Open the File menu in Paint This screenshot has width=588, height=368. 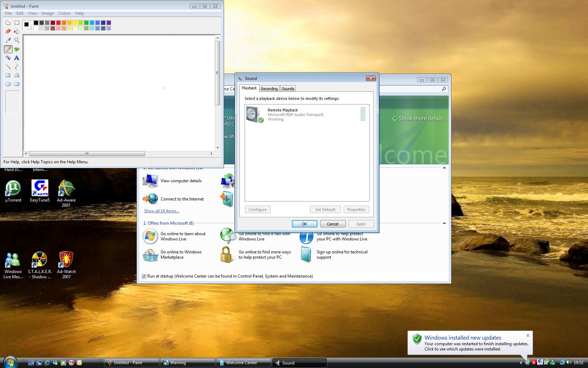8,13
